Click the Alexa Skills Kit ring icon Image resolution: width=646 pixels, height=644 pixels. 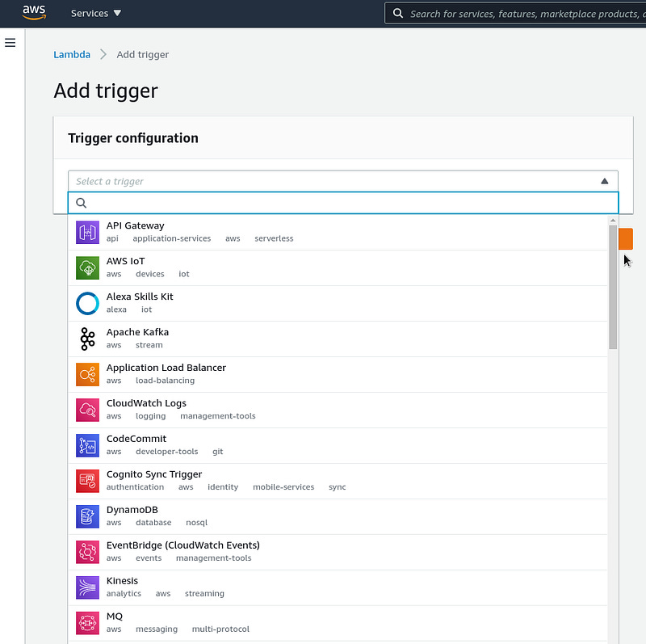(x=87, y=303)
